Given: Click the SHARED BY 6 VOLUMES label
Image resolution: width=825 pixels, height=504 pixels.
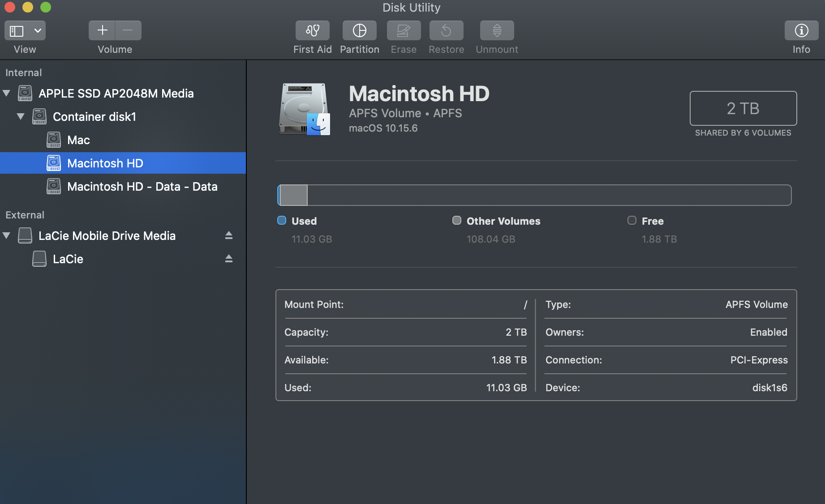Looking at the screenshot, I should (743, 133).
